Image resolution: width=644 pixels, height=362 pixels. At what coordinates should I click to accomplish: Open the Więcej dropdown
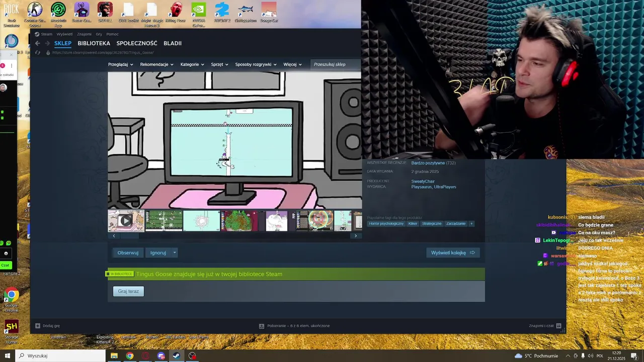(292, 64)
